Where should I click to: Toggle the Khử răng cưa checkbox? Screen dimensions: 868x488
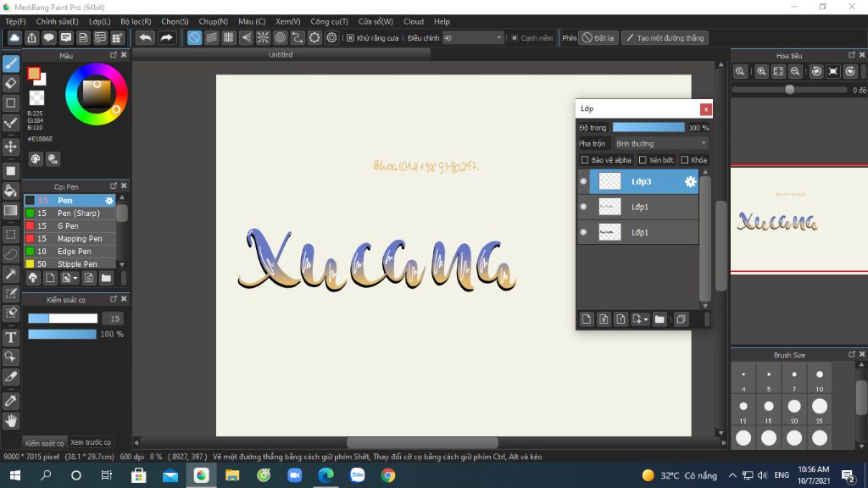pos(350,37)
